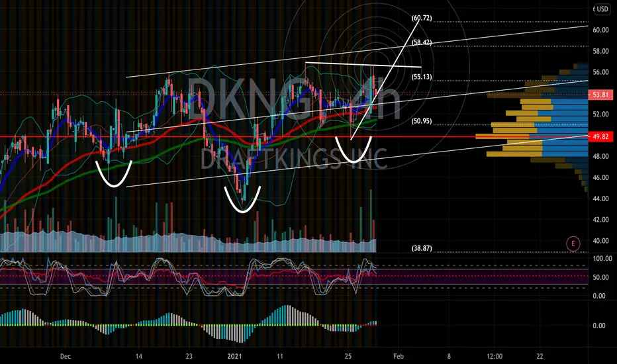This screenshot has width=617, height=364.
Task: Open the USD currency selector
Action: pyautogui.click(x=602, y=9)
